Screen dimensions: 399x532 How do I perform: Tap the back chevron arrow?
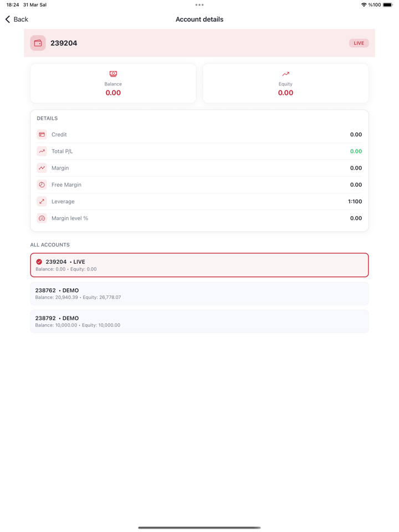(x=8, y=19)
